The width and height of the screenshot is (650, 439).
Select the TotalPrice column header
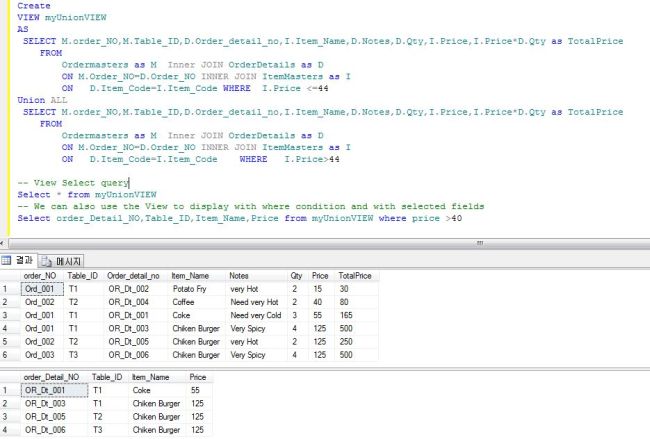coord(356,276)
